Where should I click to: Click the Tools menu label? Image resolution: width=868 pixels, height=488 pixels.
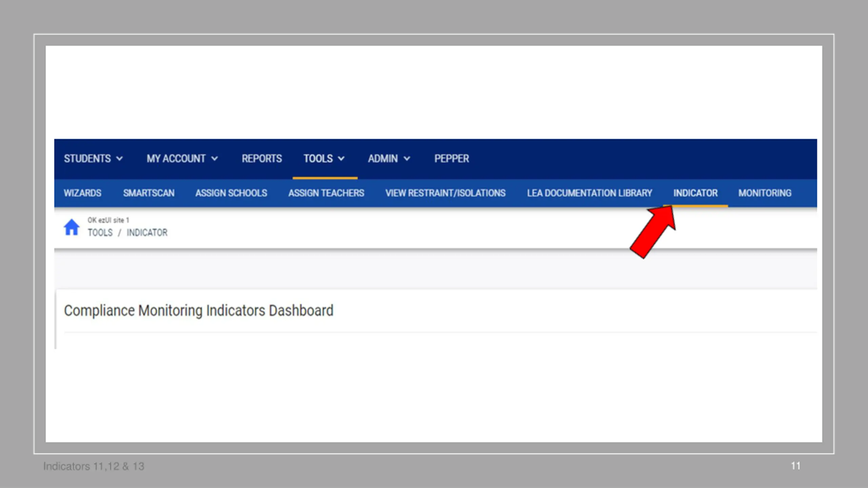coord(318,158)
